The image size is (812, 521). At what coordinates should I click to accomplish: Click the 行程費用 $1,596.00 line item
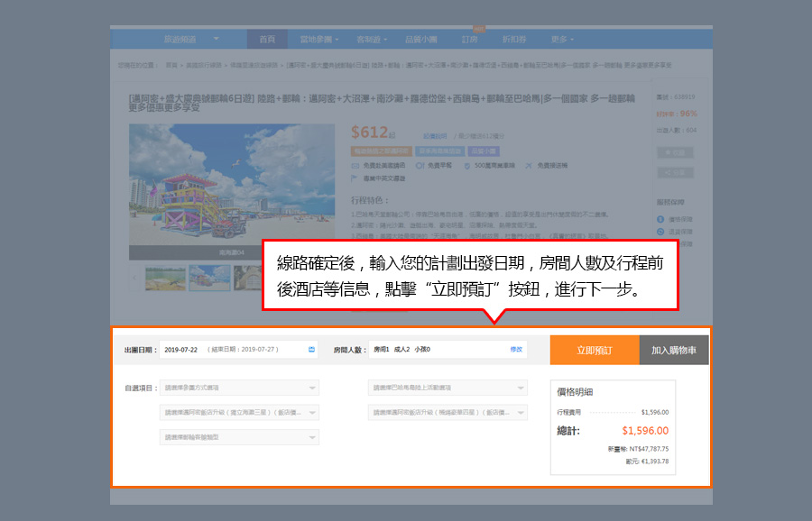click(x=613, y=412)
